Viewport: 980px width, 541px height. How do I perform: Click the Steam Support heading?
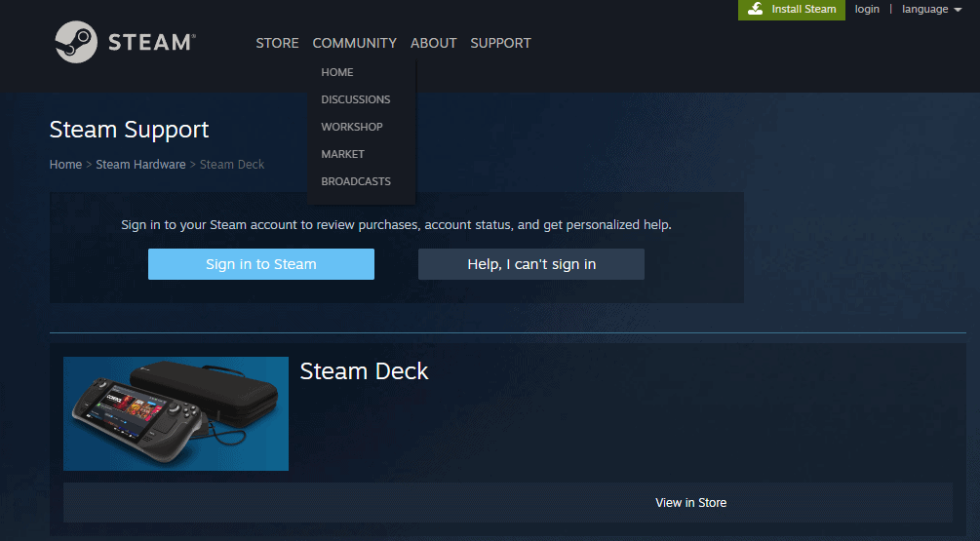[x=129, y=130]
